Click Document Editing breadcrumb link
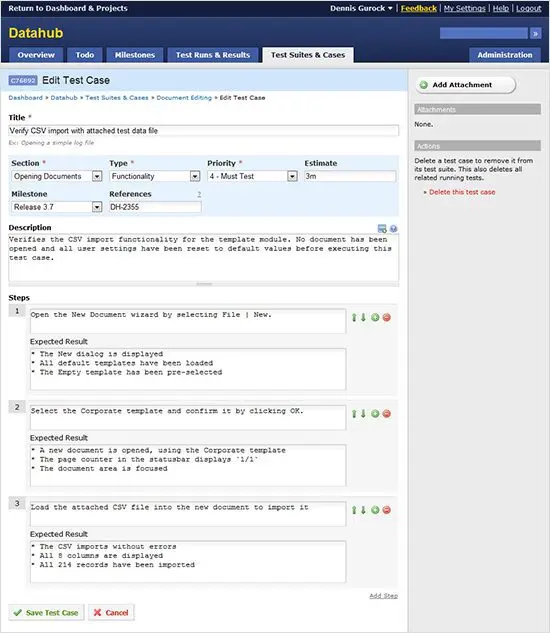 184,98
